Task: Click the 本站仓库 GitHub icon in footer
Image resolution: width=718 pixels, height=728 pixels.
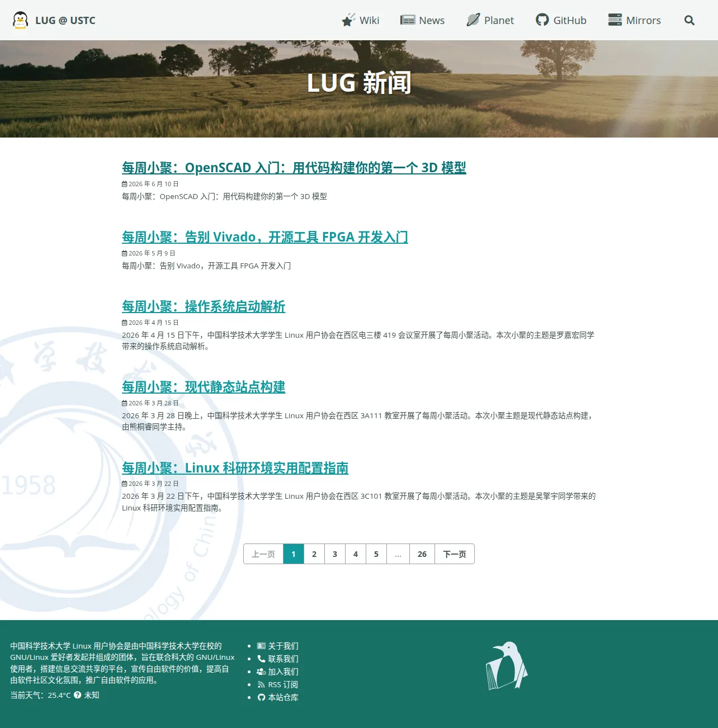Action: point(261,697)
